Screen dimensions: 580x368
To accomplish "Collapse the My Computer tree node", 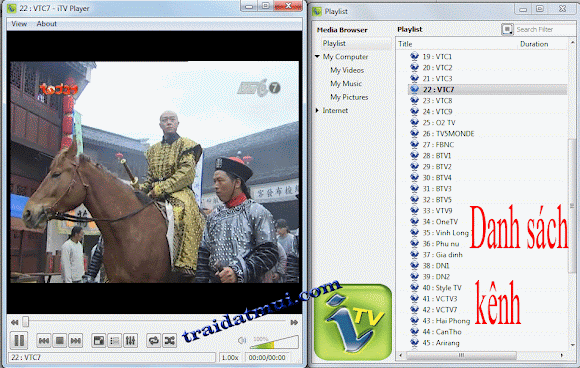I will (317, 57).
